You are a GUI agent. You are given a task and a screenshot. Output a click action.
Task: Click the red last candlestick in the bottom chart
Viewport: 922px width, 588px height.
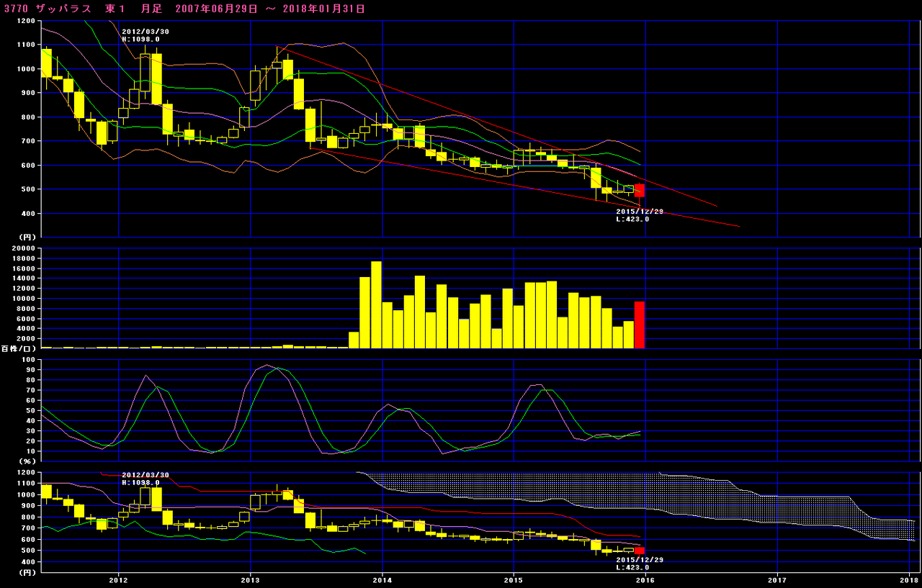click(x=640, y=551)
